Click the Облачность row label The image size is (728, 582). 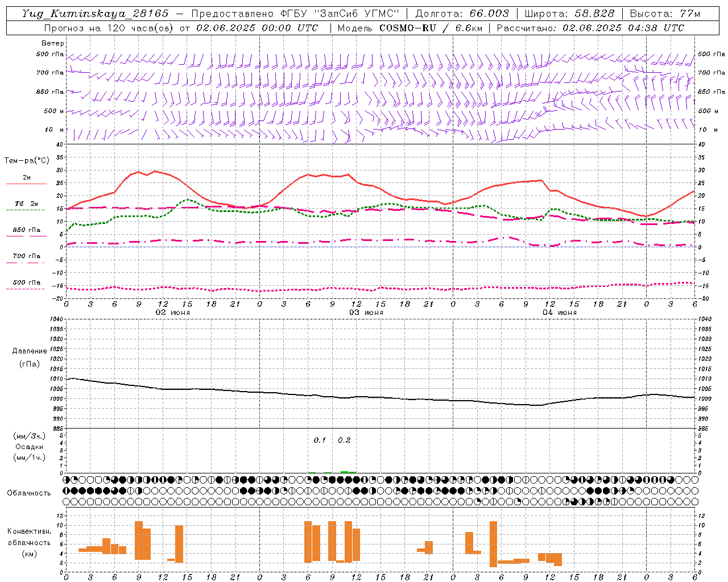click(x=29, y=493)
